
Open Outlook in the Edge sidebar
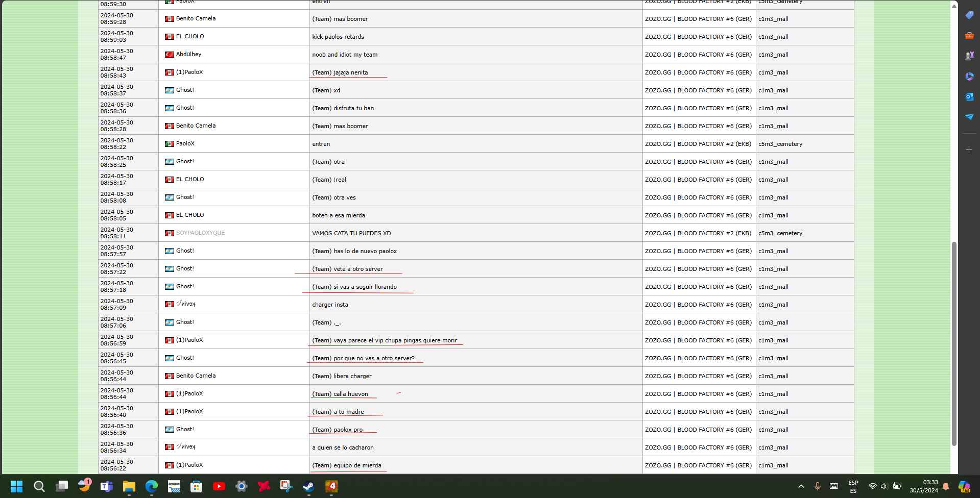coord(969,96)
